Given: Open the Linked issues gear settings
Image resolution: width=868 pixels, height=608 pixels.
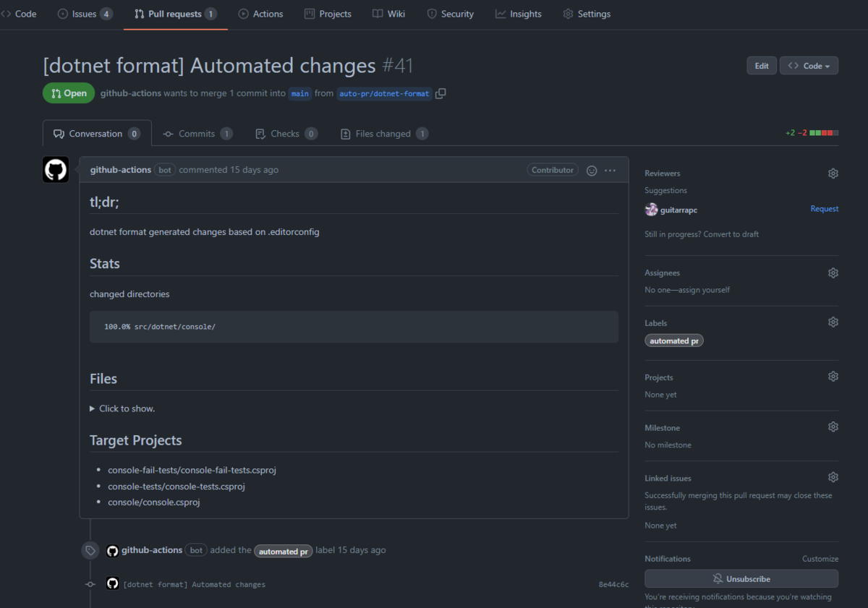Looking at the screenshot, I should [x=833, y=477].
